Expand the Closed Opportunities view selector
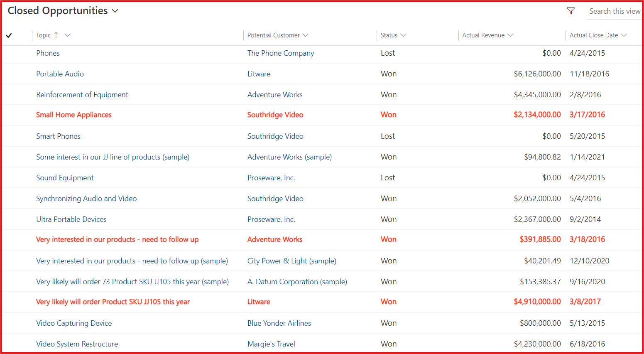The image size is (644, 354). pyautogui.click(x=115, y=11)
